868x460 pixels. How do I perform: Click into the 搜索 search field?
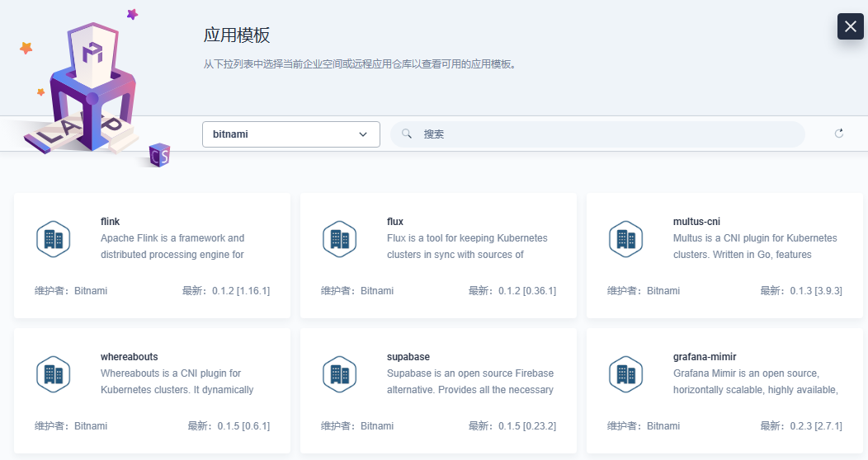tap(602, 134)
